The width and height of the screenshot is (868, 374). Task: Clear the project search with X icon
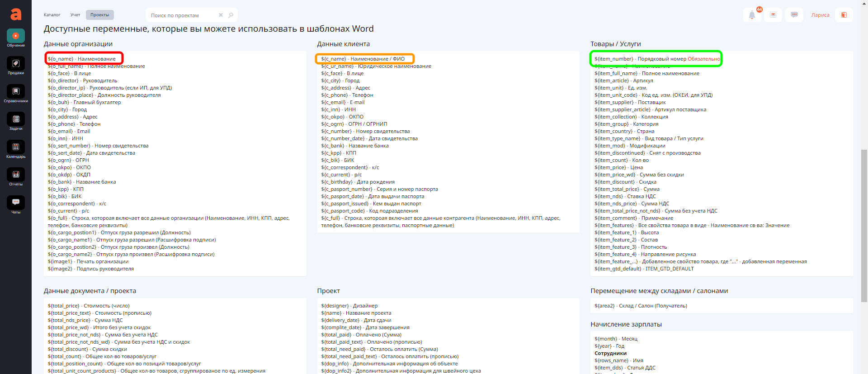point(221,15)
